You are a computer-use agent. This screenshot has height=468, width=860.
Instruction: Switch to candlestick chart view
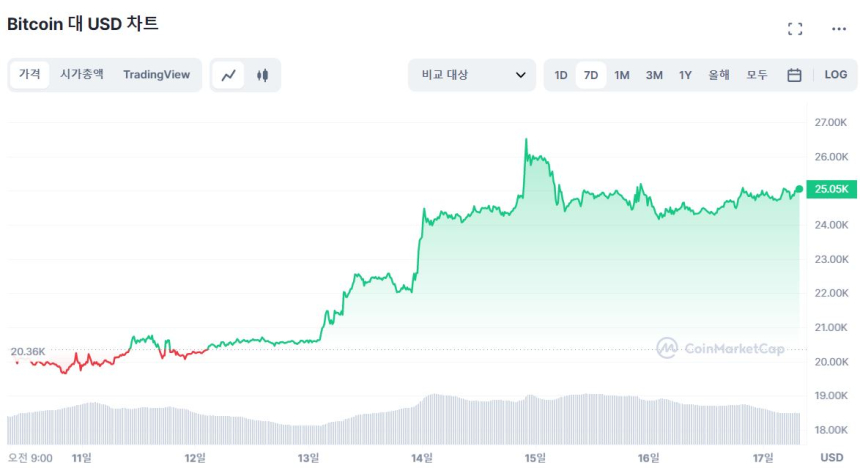click(x=262, y=75)
